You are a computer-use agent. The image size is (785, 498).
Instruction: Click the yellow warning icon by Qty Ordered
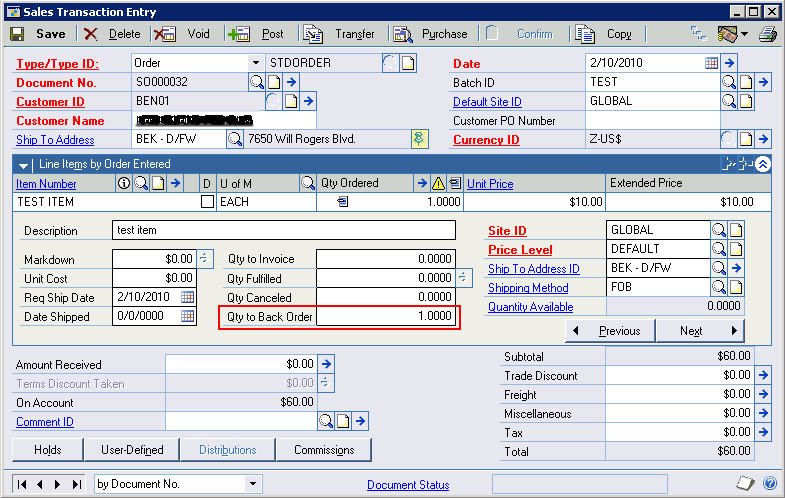coord(438,184)
